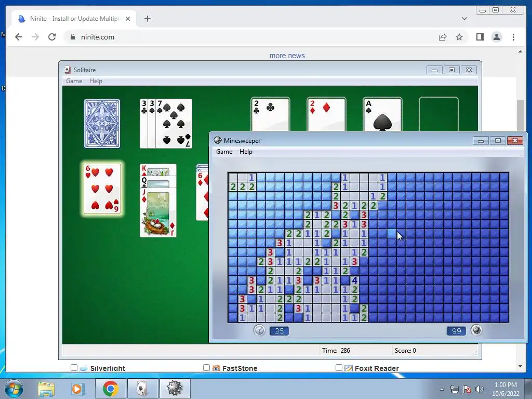Open File Explorer from taskbar

46,389
